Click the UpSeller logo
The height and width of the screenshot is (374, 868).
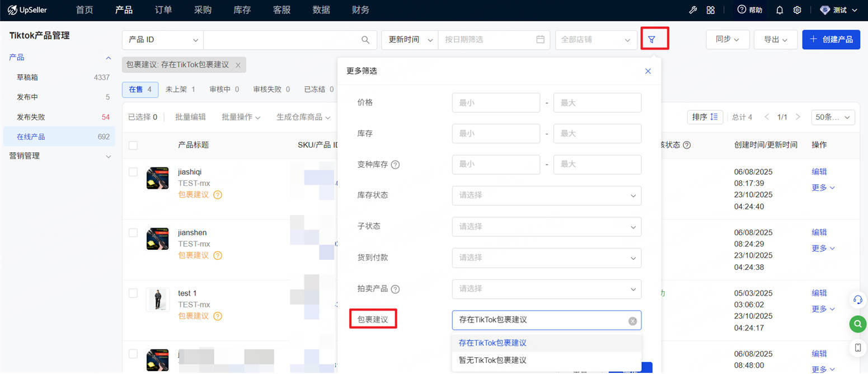pos(27,10)
